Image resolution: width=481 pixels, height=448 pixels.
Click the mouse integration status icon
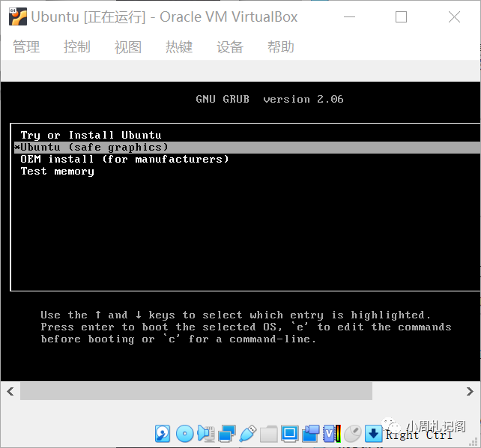[x=353, y=434]
